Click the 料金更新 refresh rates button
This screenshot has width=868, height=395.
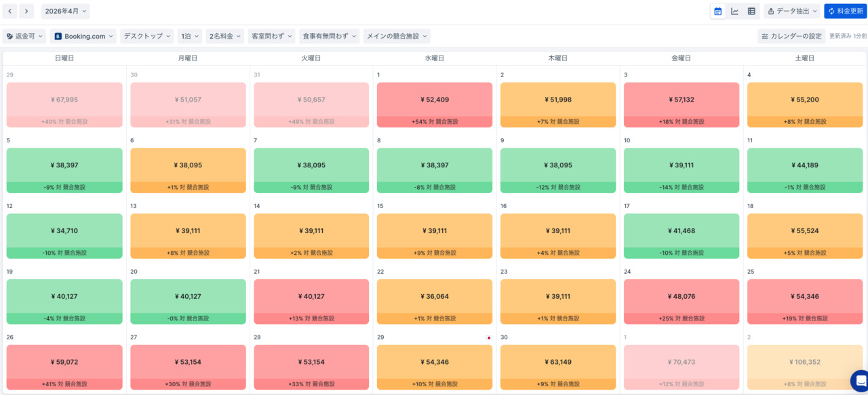pos(845,12)
